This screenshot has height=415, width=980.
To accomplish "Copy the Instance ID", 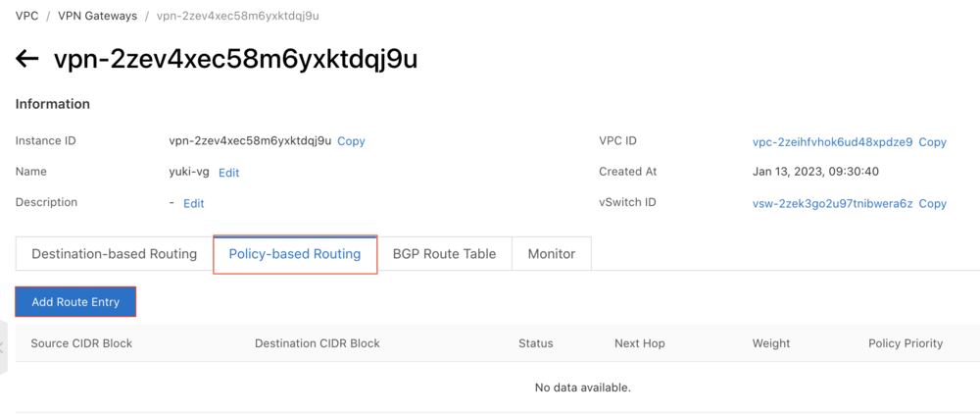I will [351, 141].
